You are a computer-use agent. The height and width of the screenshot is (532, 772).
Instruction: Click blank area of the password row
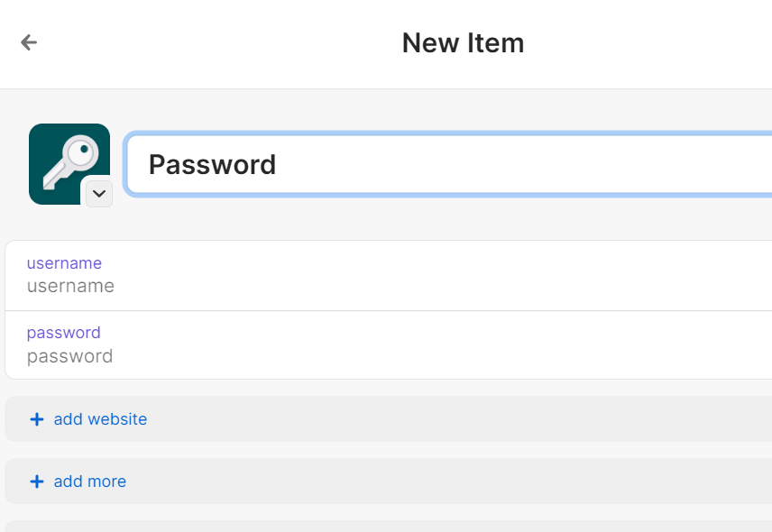(451, 345)
